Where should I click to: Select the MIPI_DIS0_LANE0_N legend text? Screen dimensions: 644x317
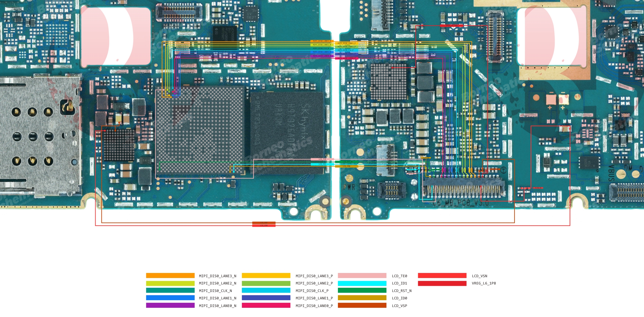point(217,306)
